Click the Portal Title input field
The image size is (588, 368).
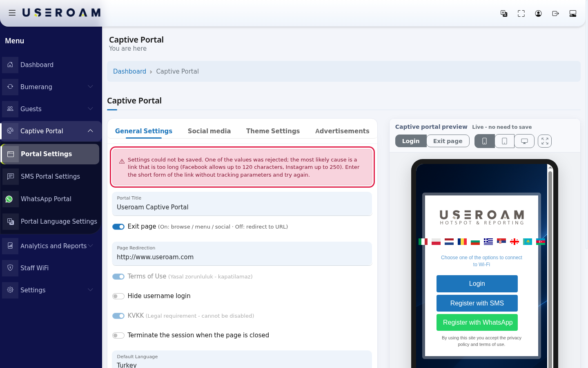[x=242, y=204]
